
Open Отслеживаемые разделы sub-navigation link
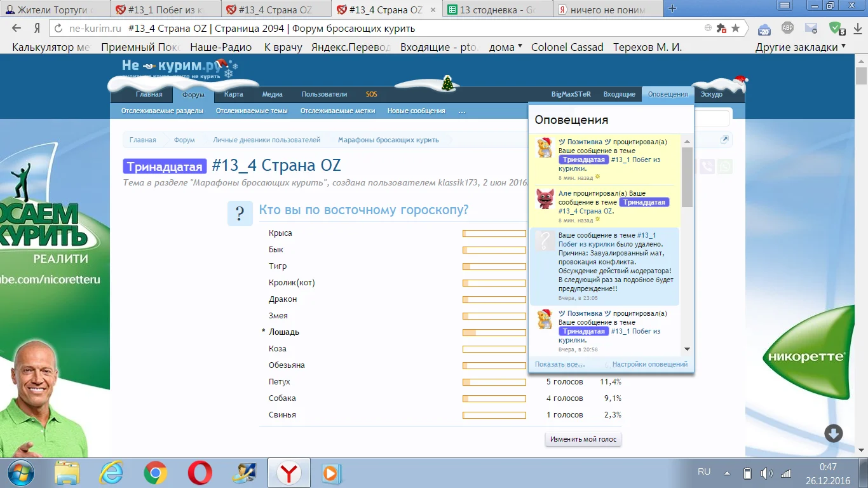[x=162, y=111]
